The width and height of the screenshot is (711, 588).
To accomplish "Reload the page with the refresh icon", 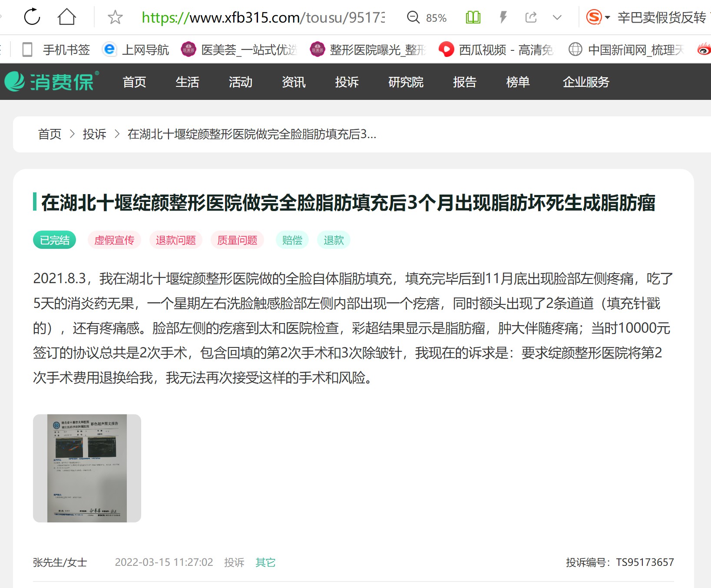I will (32, 17).
